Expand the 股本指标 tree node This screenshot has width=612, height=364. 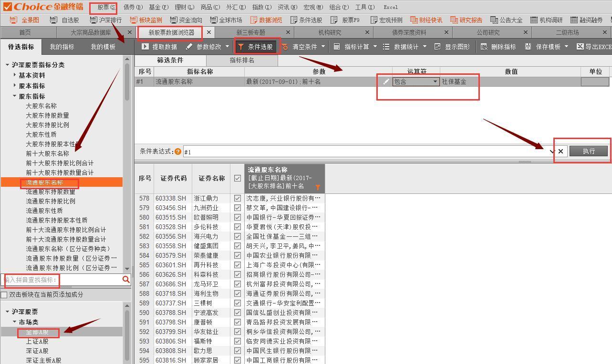click(x=15, y=85)
